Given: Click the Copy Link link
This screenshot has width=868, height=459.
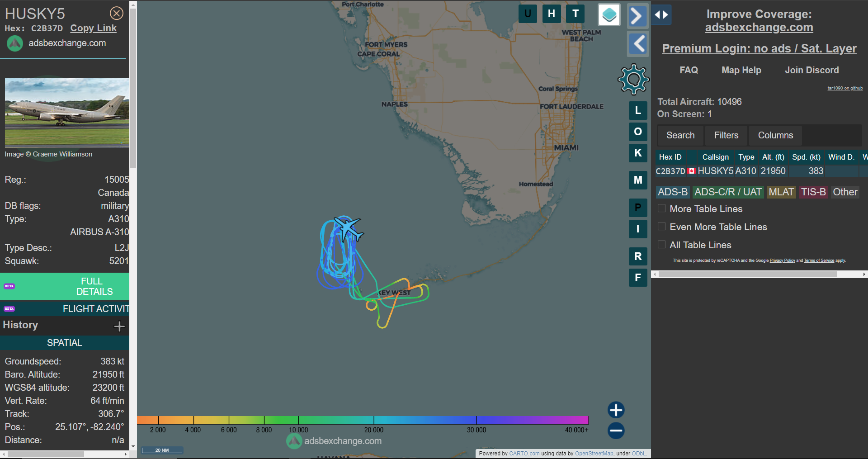Looking at the screenshot, I should (93, 28).
